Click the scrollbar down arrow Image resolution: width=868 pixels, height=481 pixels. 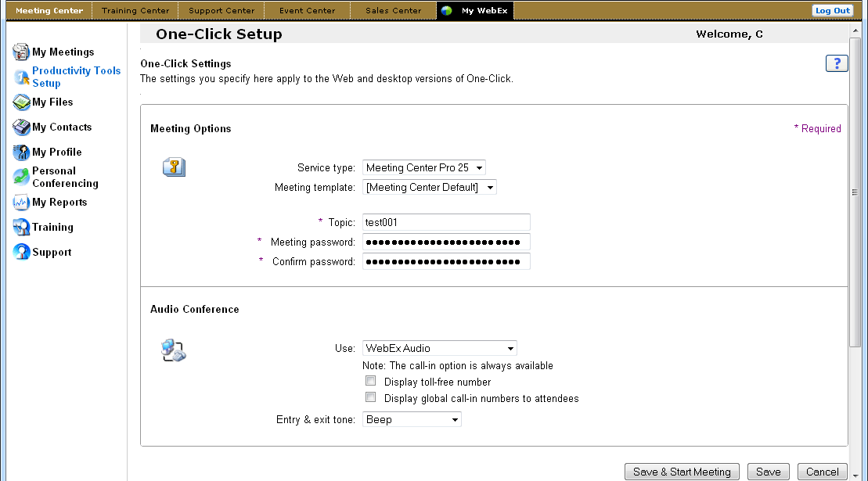click(855, 475)
